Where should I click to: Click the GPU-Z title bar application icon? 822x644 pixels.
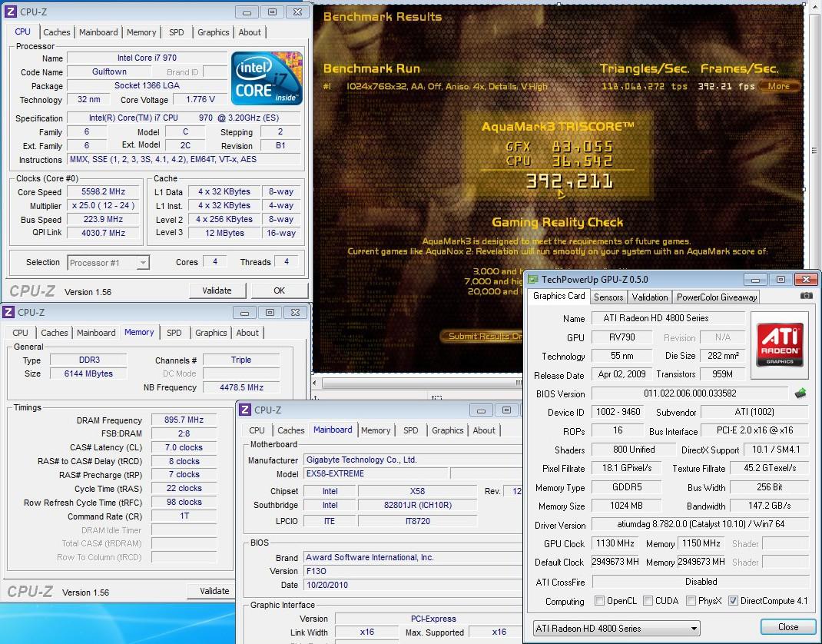point(533,279)
